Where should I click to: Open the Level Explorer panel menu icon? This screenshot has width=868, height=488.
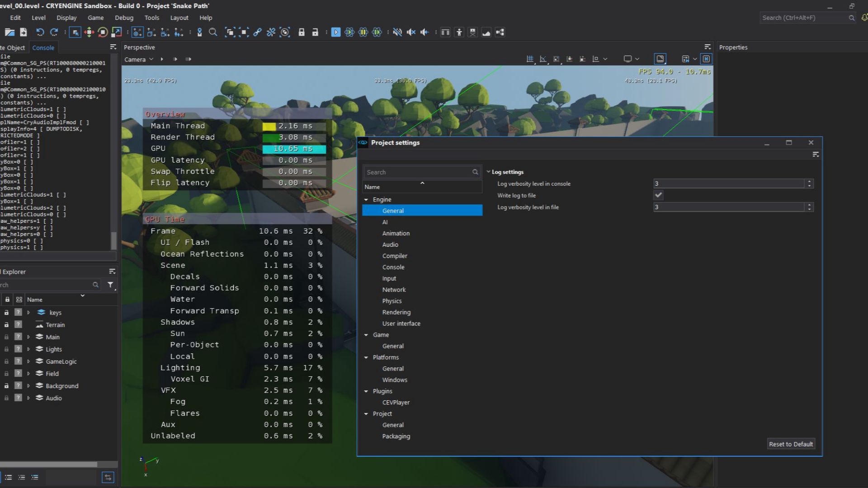coord(112,271)
